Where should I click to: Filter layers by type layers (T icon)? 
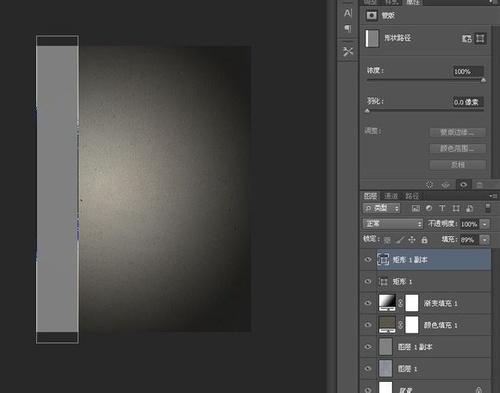click(x=442, y=208)
